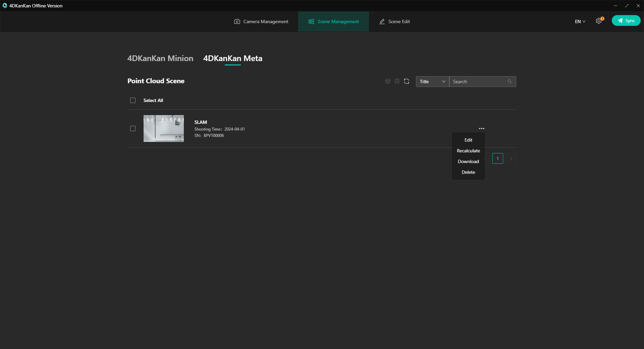Image resolution: width=644 pixels, height=349 pixels.
Task: Tick the Select All checkbox
Action: pos(133,100)
